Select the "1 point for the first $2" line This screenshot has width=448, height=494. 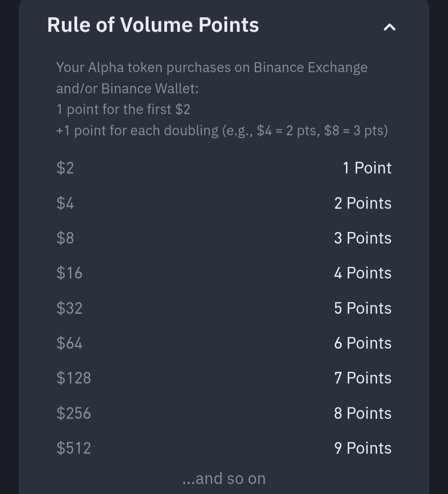click(x=123, y=110)
